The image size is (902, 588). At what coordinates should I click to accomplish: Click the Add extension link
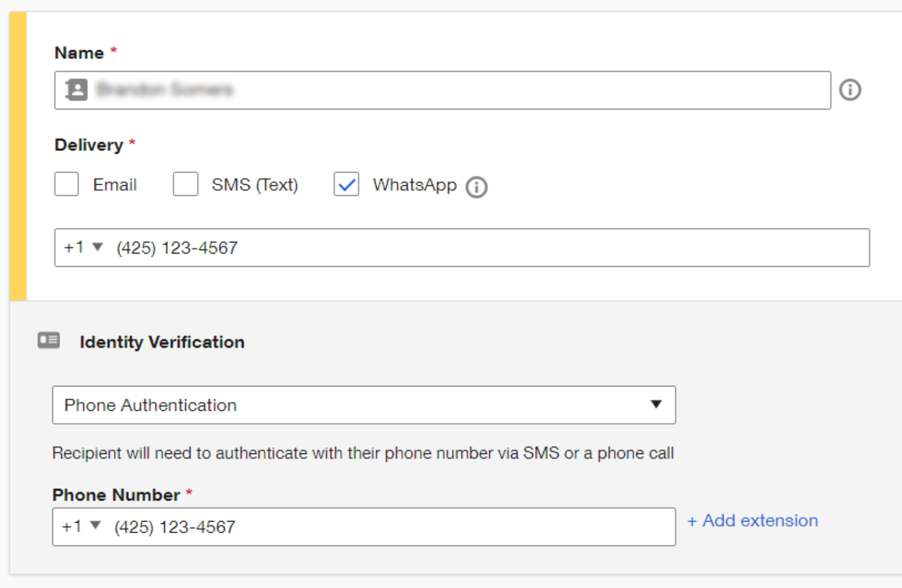[752, 520]
